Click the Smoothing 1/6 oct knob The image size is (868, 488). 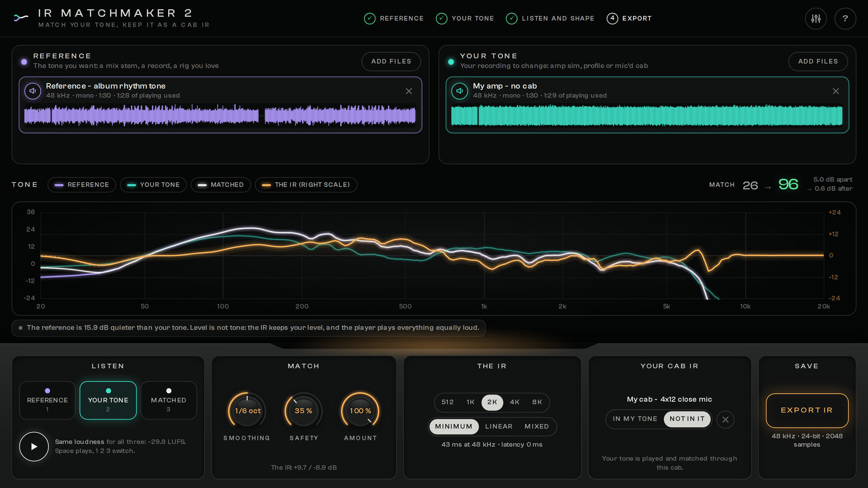(247, 411)
